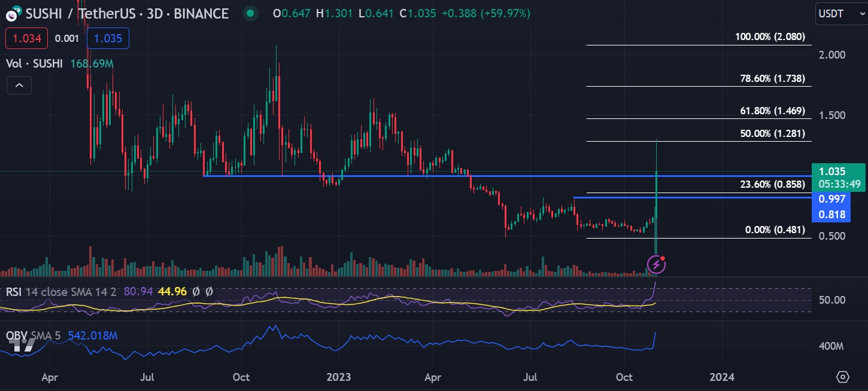The image size is (868, 391).
Task: Click the 0.00% (0.481) Fibonacci label
Action: [x=775, y=230]
